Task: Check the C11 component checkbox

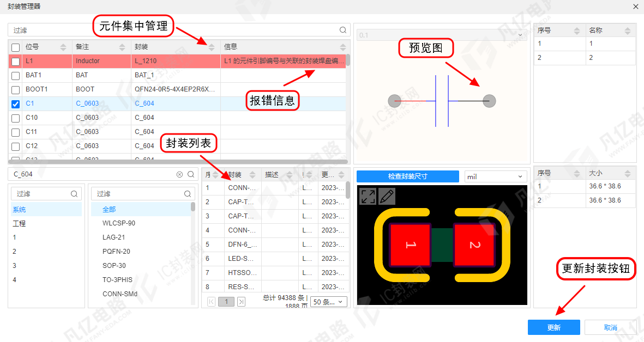Action: click(x=16, y=132)
